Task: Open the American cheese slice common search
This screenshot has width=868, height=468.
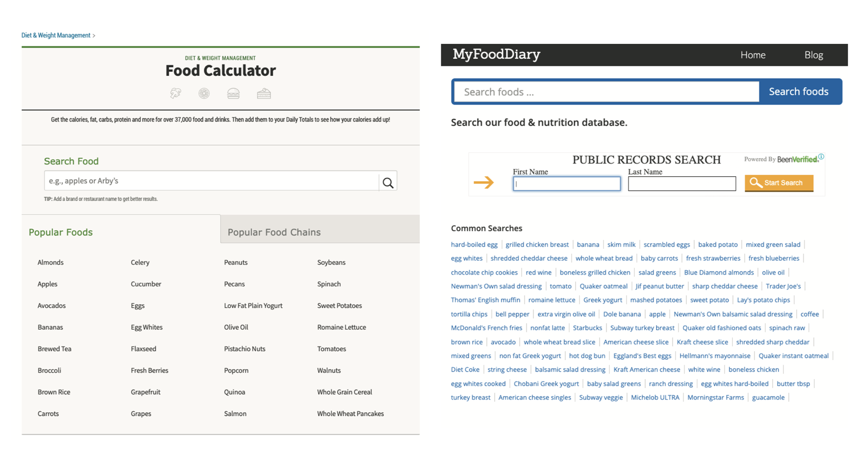Action: click(x=636, y=342)
